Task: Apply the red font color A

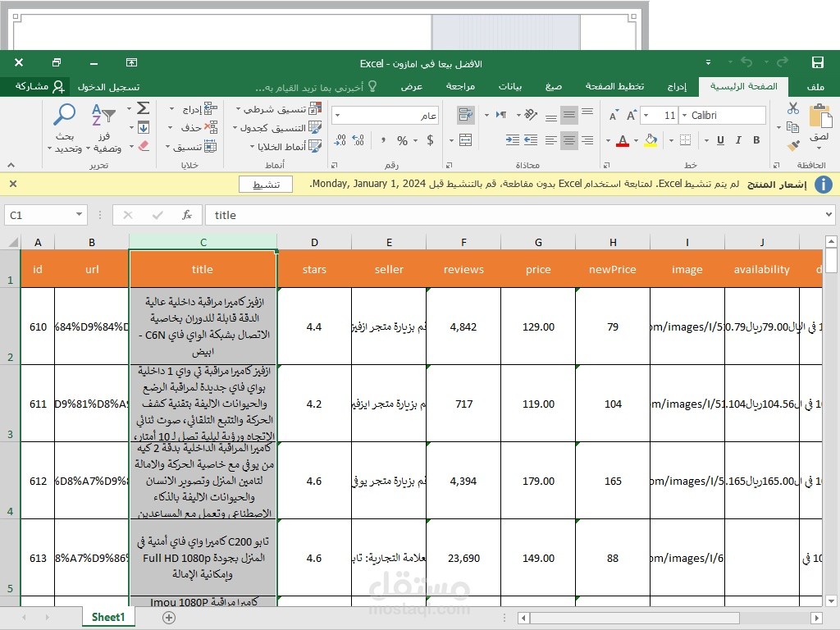Action: (x=622, y=140)
